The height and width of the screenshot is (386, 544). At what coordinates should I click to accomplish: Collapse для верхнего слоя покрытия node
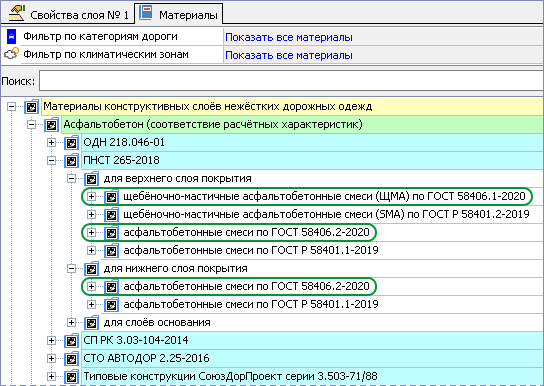(71, 179)
